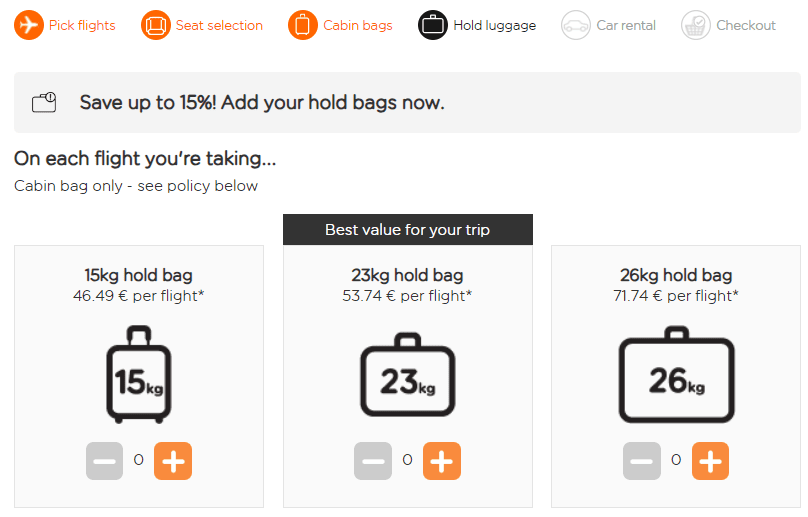Click the Cabin bags suitcase icon
This screenshot has height=517, width=808.
tap(303, 25)
